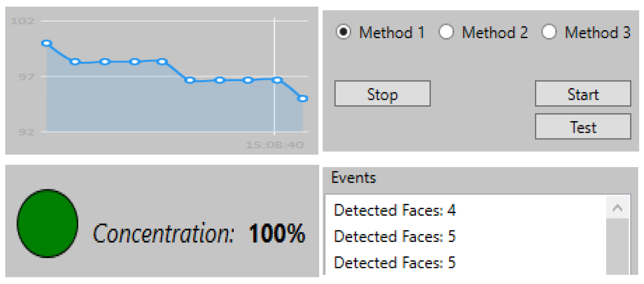The image size is (644, 284).
Task: Click the green concentration indicator circle
Action: (x=47, y=223)
